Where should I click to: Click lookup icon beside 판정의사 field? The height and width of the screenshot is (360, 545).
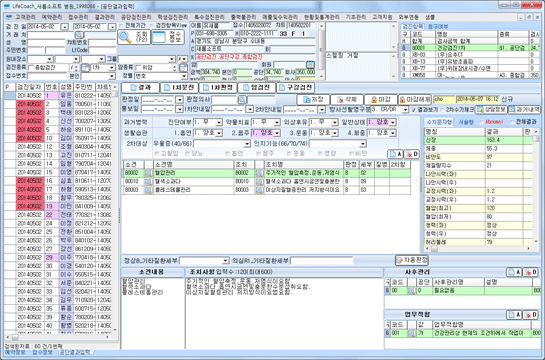pyautogui.click(x=242, y=100)
